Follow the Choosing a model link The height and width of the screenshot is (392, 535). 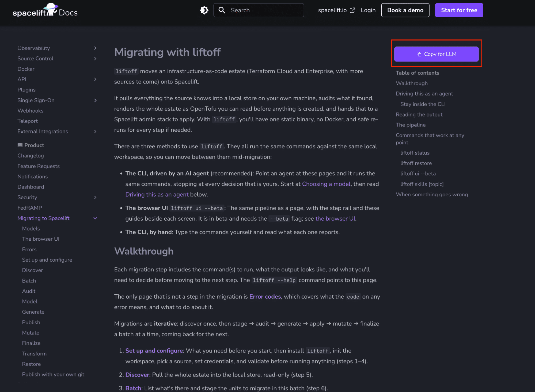[326, 184]
